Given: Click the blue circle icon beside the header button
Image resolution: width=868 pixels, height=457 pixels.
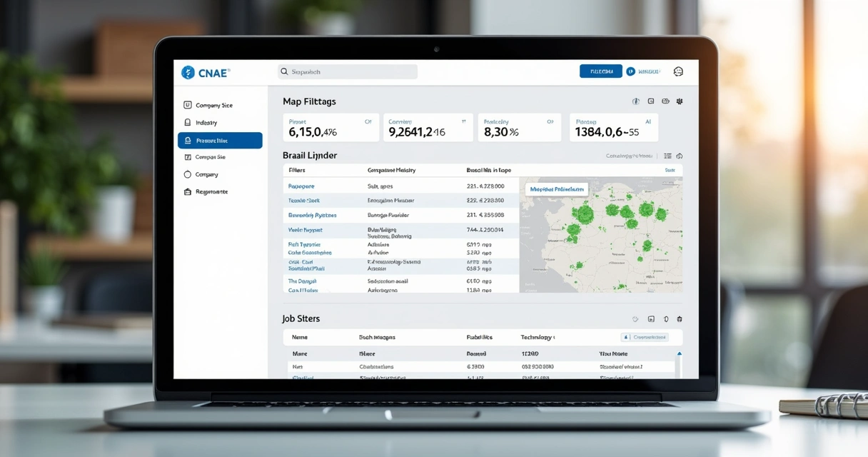Looking at the screenshot, I should [630, 71].
